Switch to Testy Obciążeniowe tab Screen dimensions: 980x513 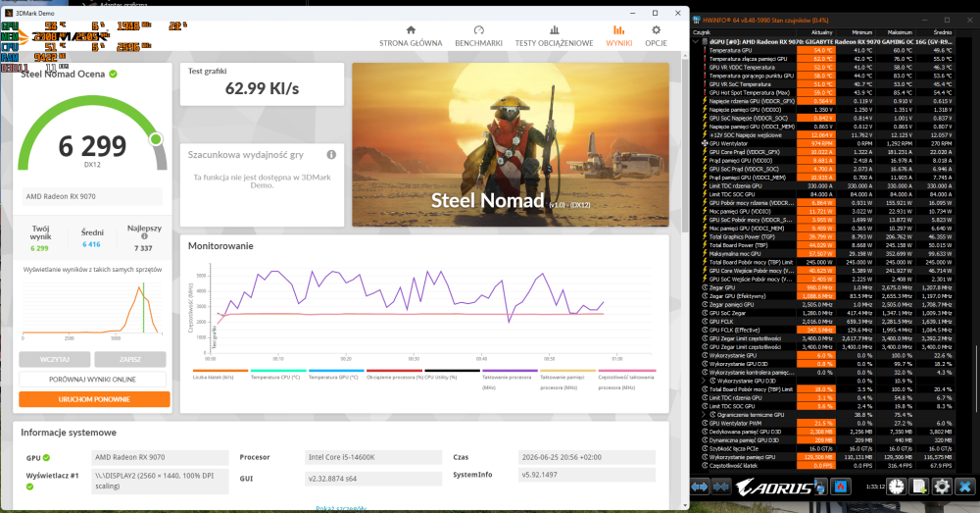[x=554, y=35]
